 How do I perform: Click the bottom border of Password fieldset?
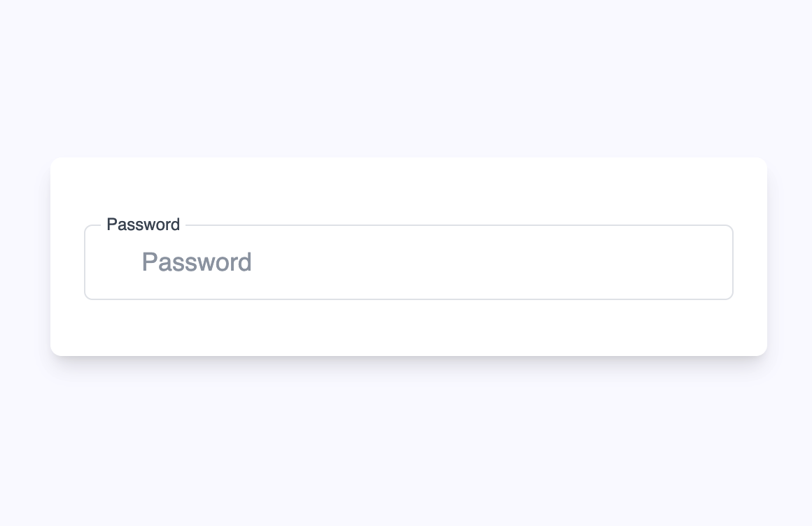(409, 299)
